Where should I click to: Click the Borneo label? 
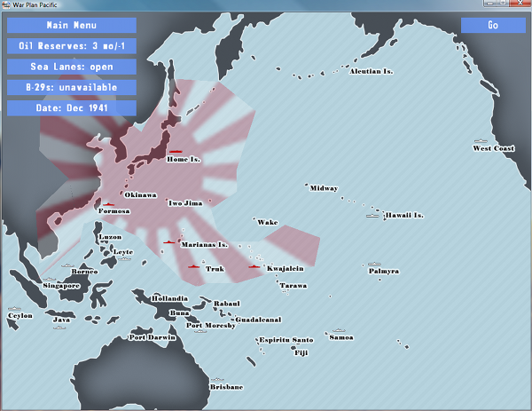(x=85, y=272)
